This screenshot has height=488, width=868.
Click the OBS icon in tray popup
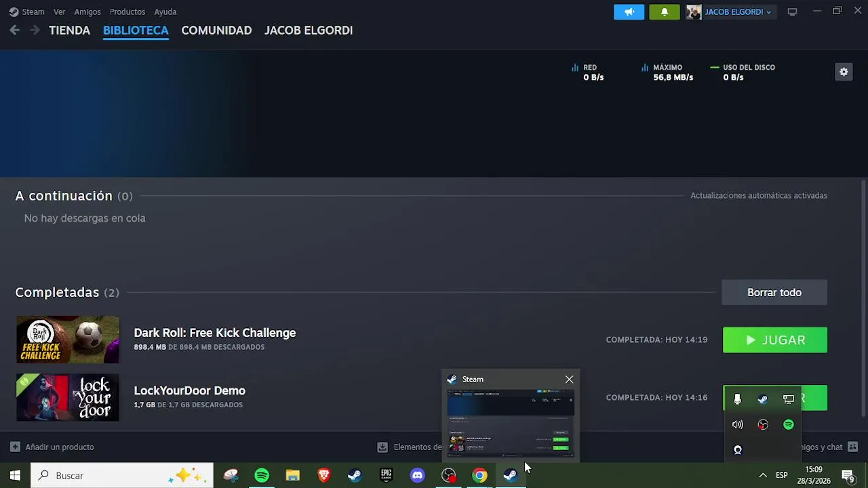coord(763,424)
